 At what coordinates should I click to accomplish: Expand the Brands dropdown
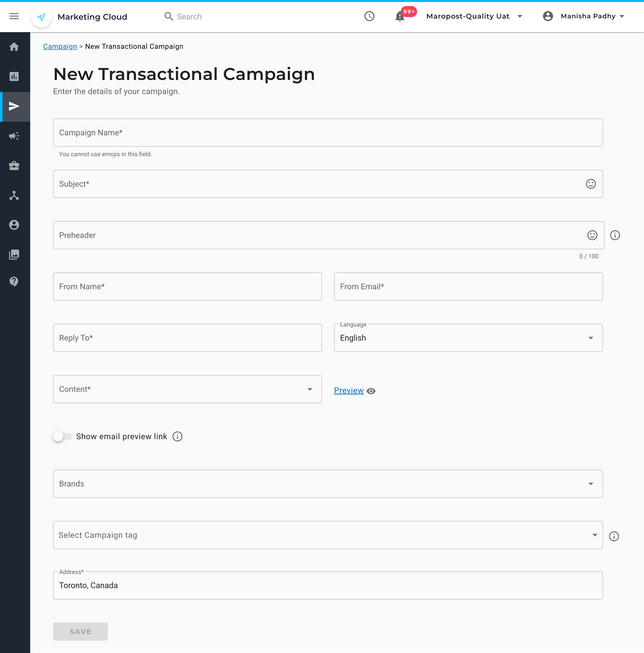tap(328, 484)
